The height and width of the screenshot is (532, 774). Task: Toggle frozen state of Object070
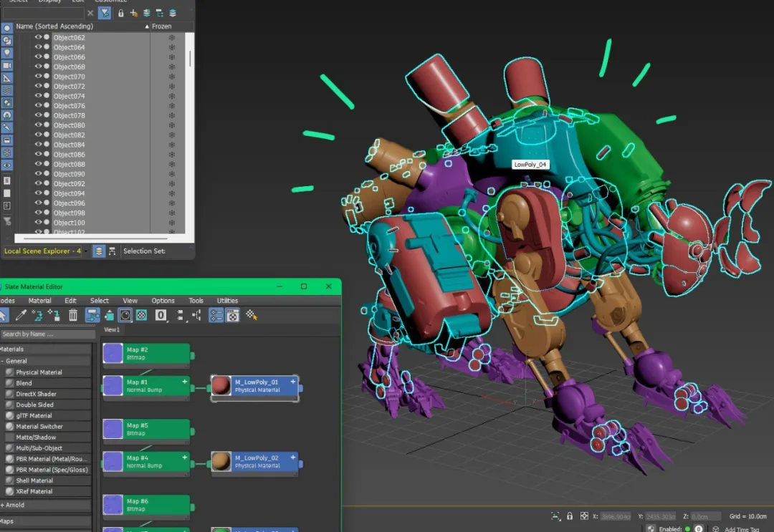click(171, 77)
